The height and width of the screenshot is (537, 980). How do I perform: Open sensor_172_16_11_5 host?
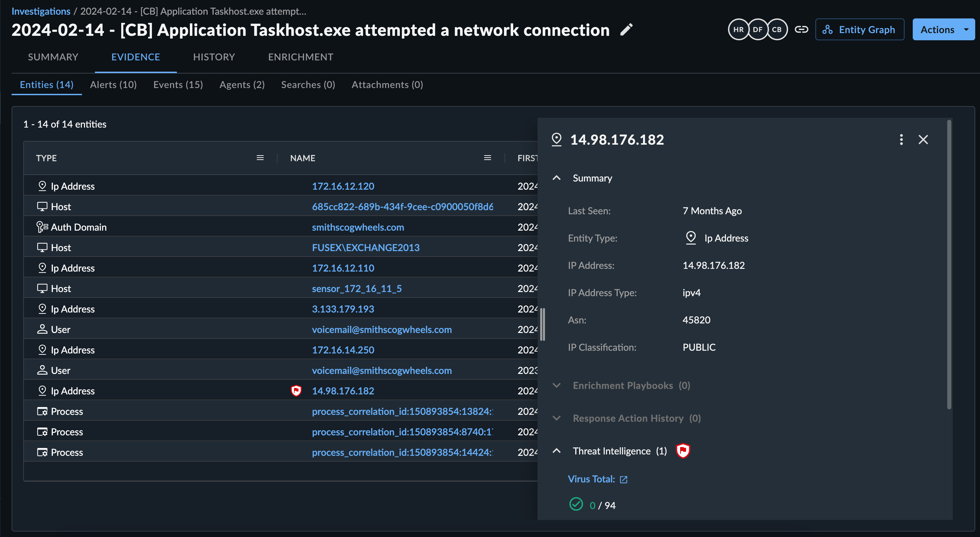coord(357,288)
